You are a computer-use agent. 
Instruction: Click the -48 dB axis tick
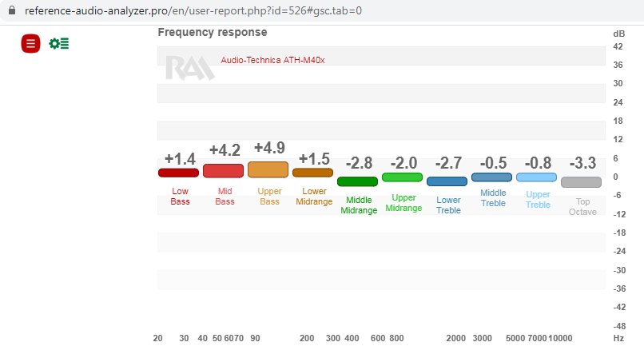(x=619, y=326)
